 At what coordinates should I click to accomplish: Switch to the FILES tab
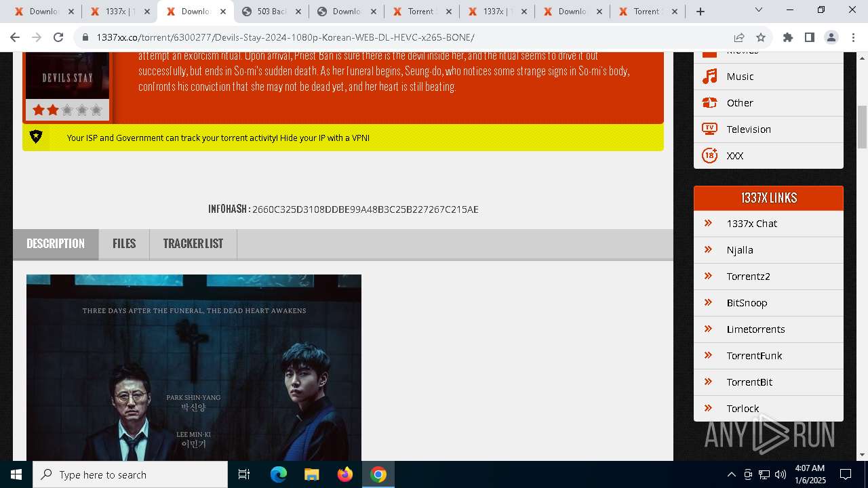point(124,244)
